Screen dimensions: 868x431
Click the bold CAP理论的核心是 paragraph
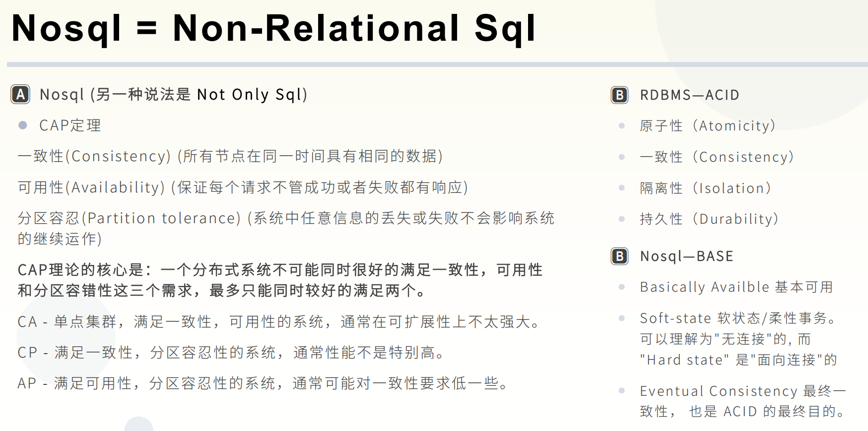(280, 280)
